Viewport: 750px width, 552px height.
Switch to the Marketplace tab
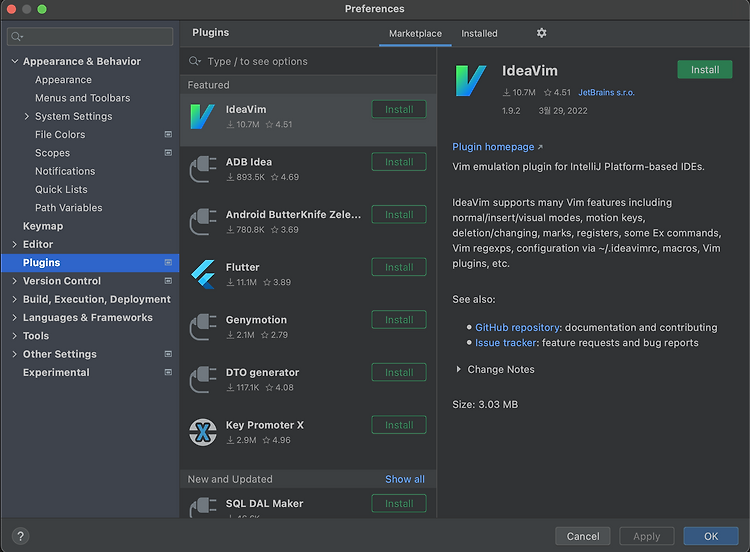tap(415, 33)
